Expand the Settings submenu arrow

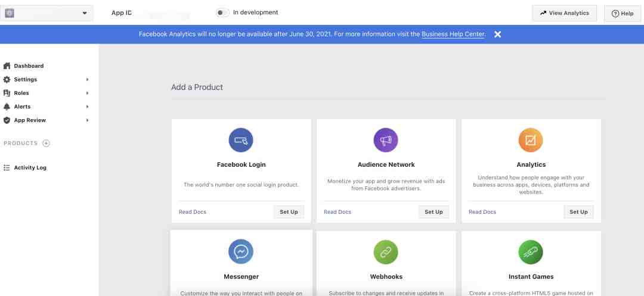click(87, 80)
